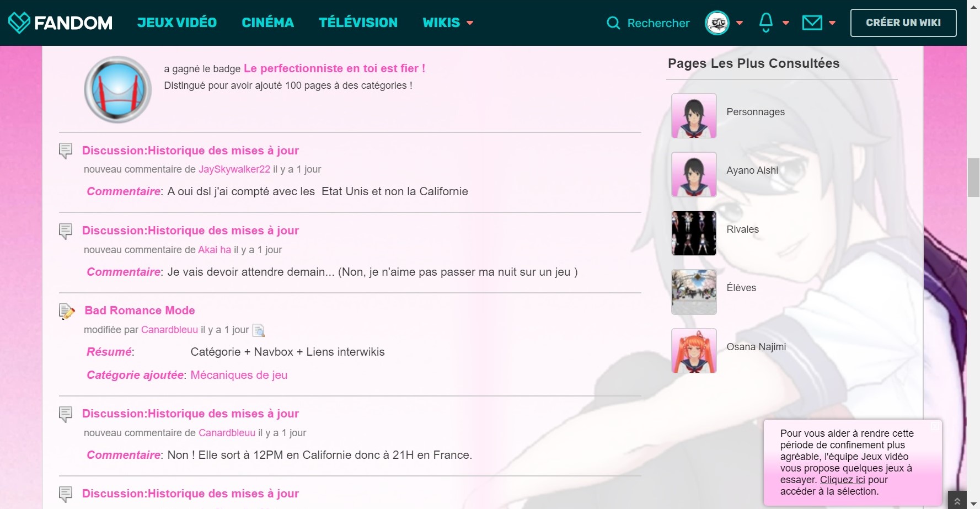Image resolution: width=980 pixels, height=509 pixels.
Task: Click comment icon beside Akai ha discussion
Action: (66, 231)
